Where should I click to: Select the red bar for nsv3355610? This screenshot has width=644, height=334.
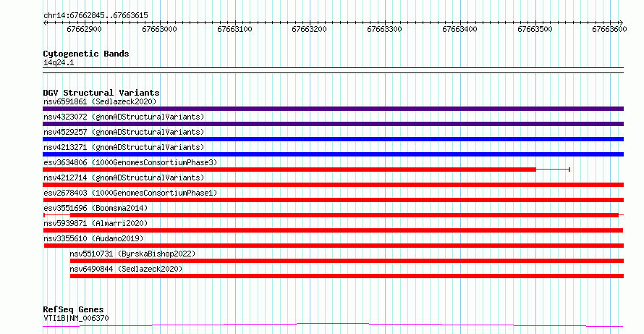334,246
